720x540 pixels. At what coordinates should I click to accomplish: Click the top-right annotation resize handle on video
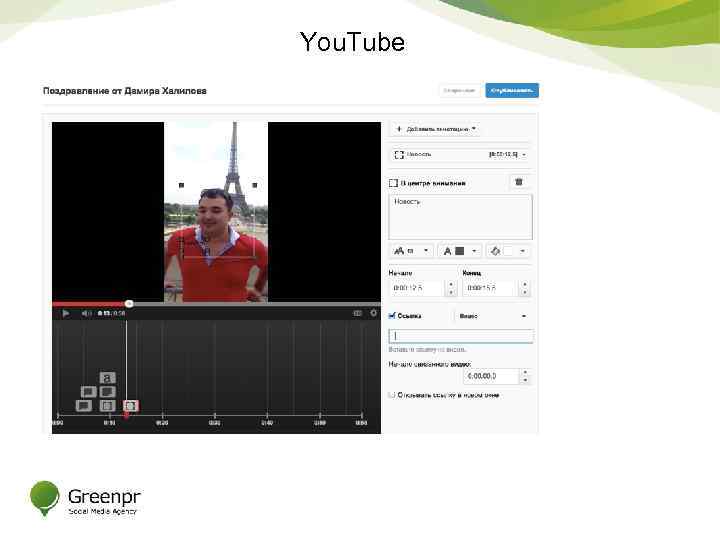click(255, 185)
